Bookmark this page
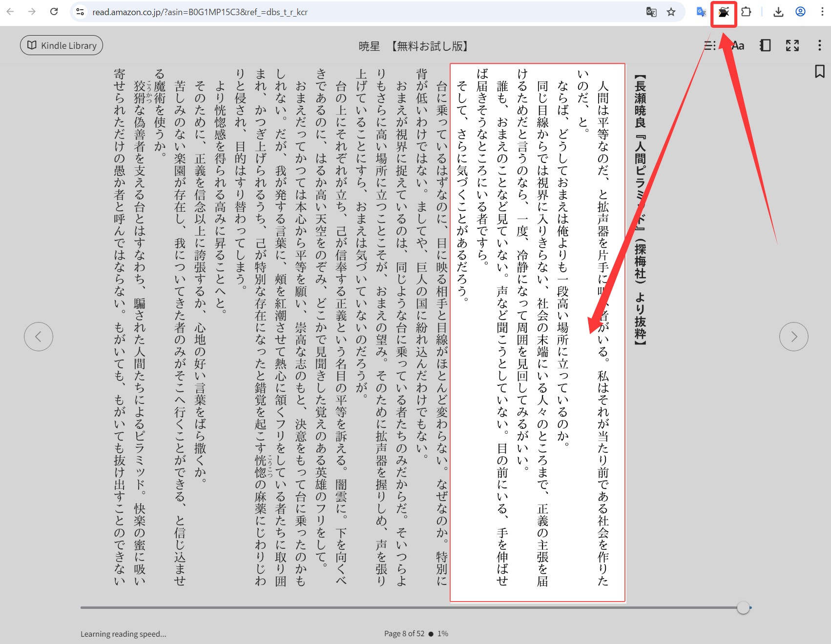 click(x=819, y=72)
